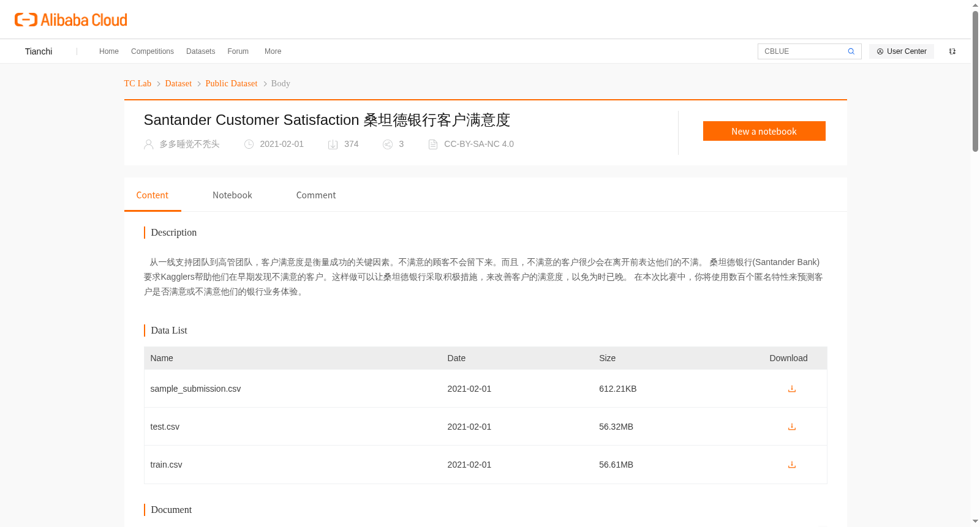Screen dimensions: 980x527
Task: Click the Tianchi site title
Action: pos(39,51)
